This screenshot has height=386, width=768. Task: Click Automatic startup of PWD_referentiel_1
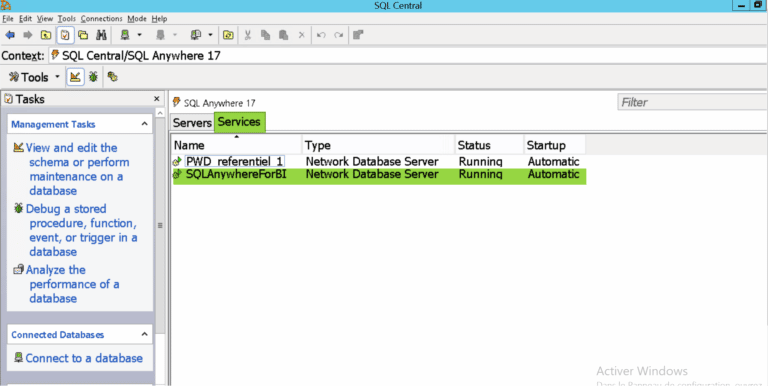[553, 161]
